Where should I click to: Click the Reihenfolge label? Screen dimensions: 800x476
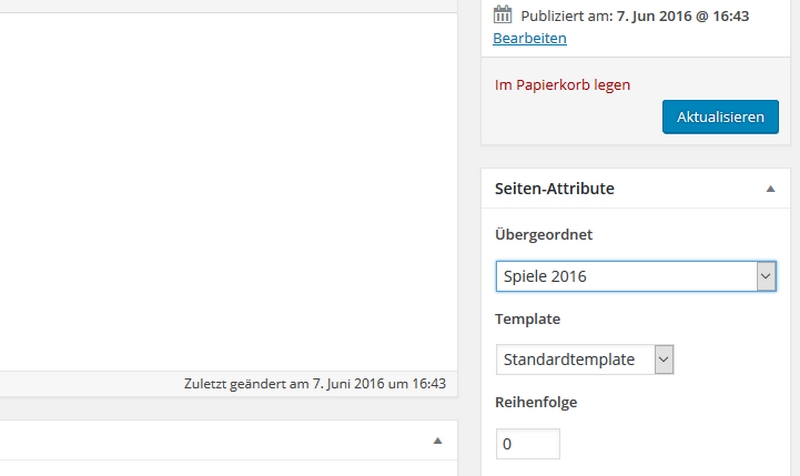536,402
